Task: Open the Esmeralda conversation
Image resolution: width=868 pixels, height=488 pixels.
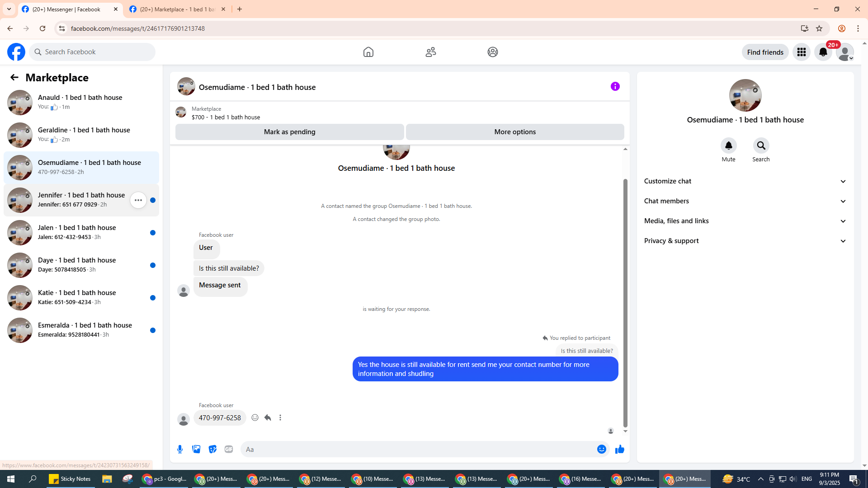Action: (81, 330)
